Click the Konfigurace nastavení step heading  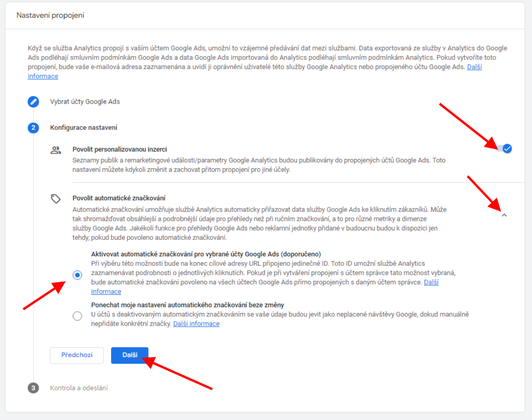tap(84, 128)
